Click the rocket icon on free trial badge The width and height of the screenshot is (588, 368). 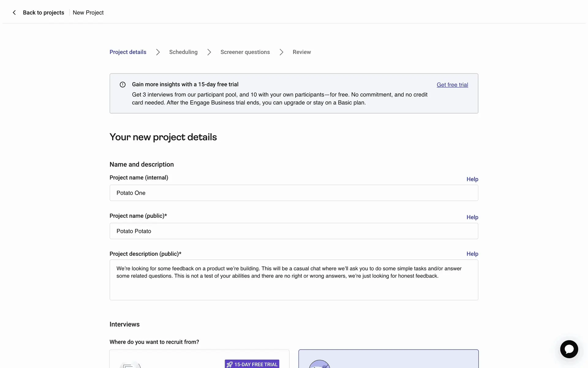coord(230,364)
